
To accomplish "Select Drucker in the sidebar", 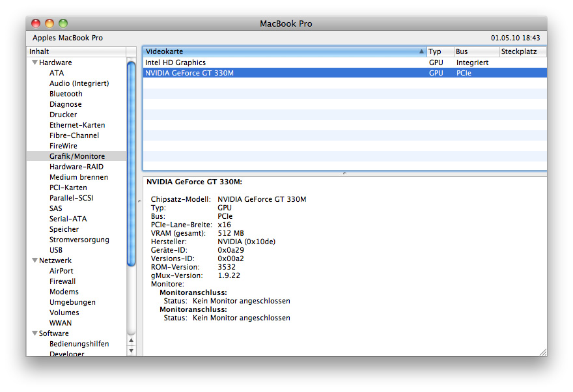I will (x=63, y=115).
